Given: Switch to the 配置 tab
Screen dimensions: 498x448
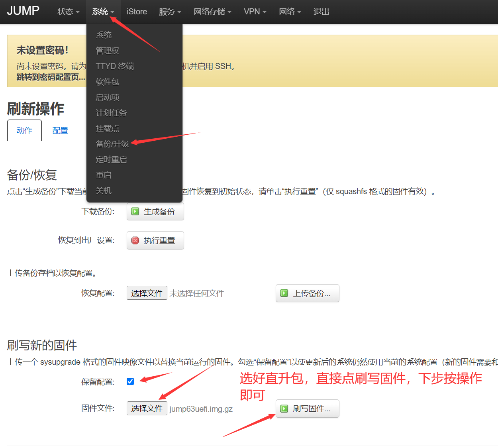Looking at the screenshot, I should tap(60, 131).
